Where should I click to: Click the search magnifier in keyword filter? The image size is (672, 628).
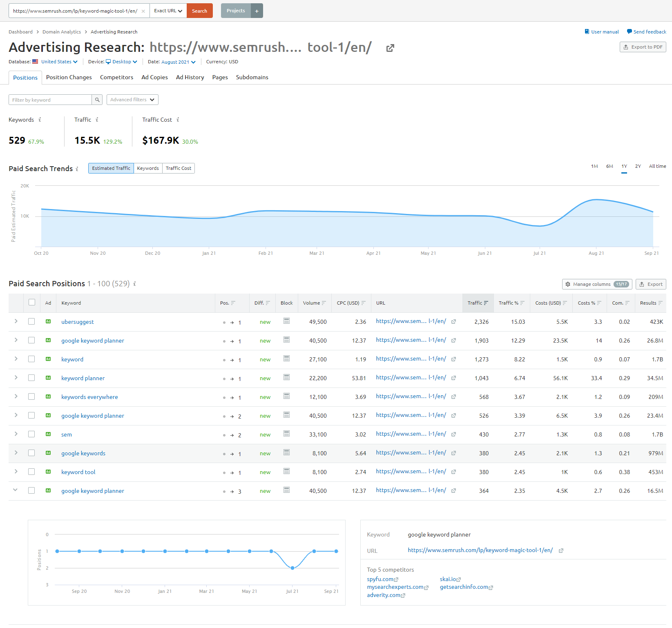coord(97,100)
